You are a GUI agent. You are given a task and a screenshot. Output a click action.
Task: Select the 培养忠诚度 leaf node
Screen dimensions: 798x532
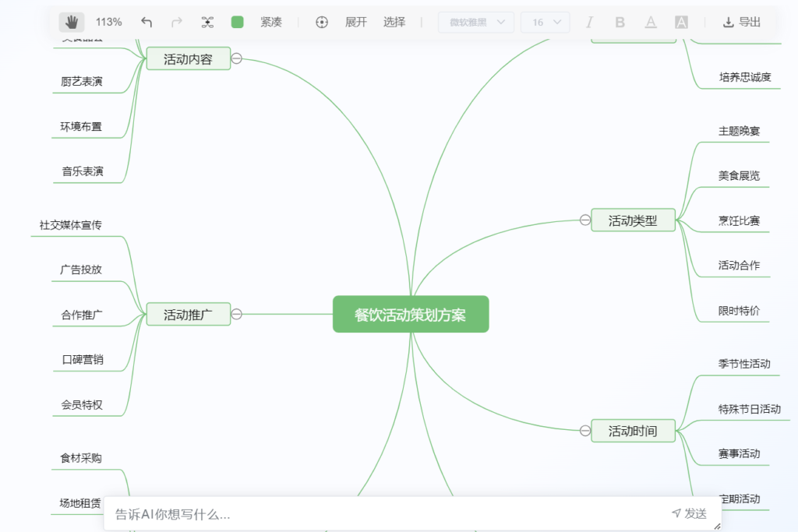pos(745,77)
